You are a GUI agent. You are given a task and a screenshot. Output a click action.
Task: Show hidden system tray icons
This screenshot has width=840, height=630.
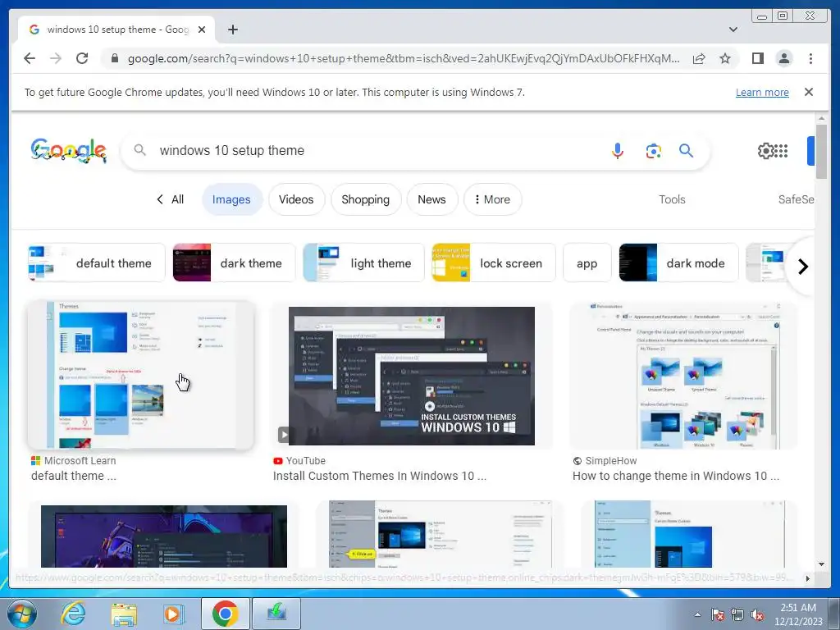tap(697, 614)
